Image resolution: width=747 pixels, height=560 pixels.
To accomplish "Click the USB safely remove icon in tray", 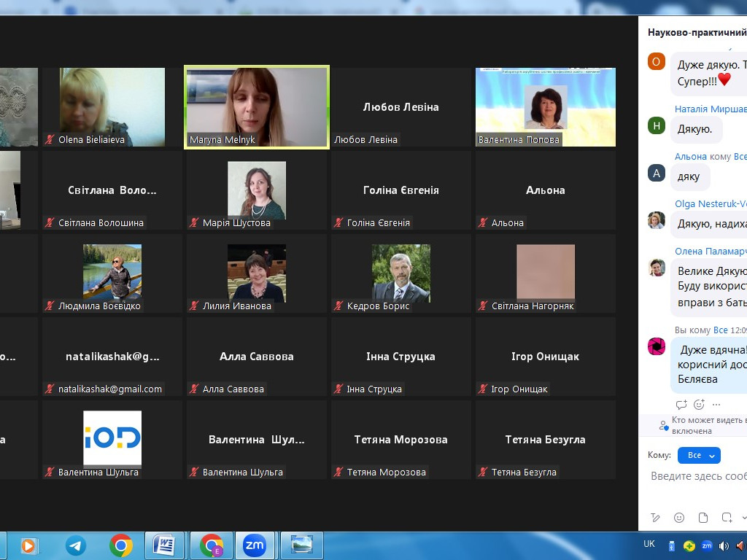I will [672, 545].
